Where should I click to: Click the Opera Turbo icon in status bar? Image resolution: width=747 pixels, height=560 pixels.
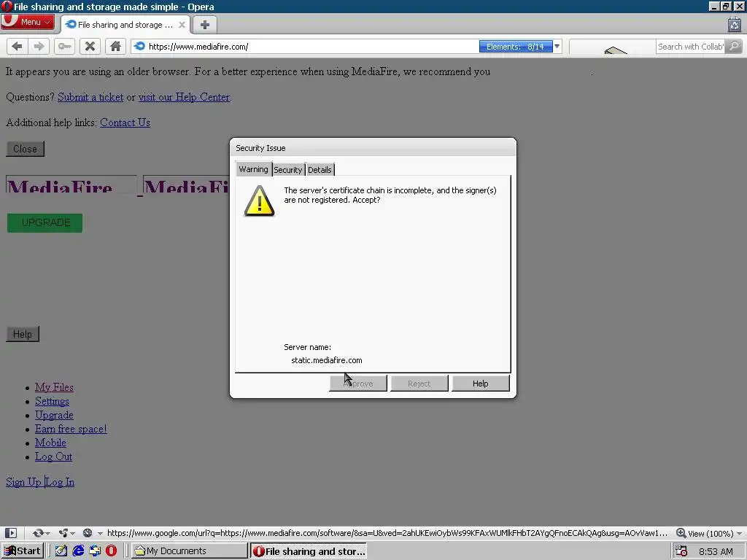tap(88, 533)
